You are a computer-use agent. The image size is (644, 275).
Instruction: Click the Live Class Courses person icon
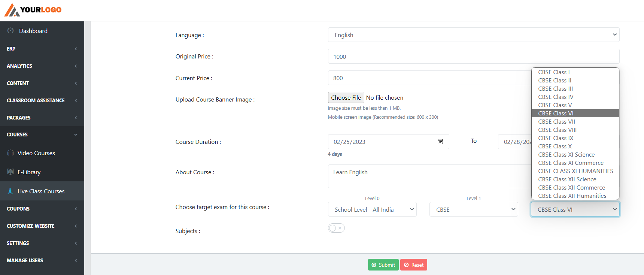(x=10, y=191)
